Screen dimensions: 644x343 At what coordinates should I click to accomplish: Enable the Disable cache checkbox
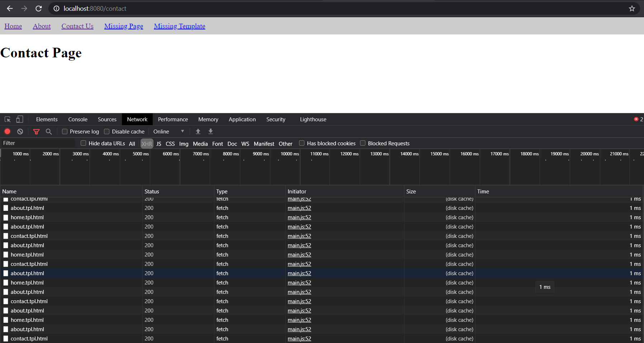coord(107,131)
